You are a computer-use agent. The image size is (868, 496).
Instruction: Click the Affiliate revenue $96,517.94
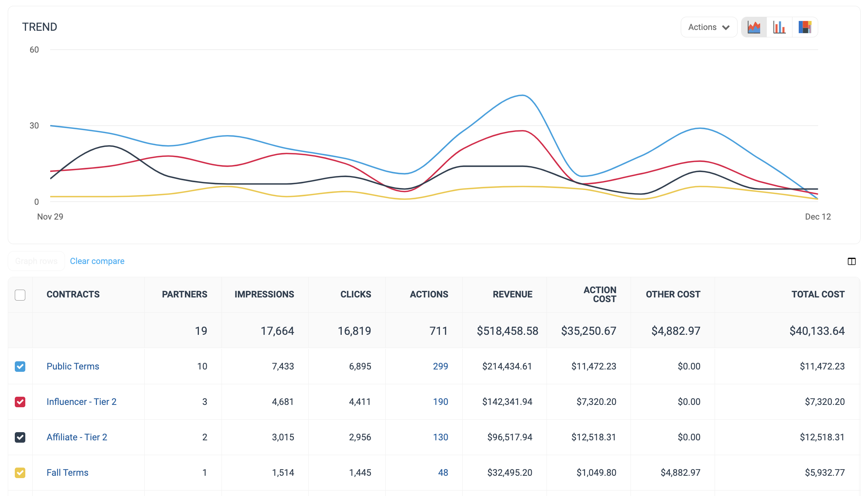(510, 437)
